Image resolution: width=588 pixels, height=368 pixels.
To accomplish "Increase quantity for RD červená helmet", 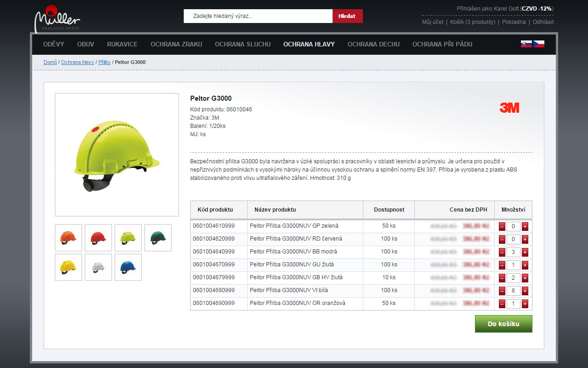I will (x=525, y=239).
